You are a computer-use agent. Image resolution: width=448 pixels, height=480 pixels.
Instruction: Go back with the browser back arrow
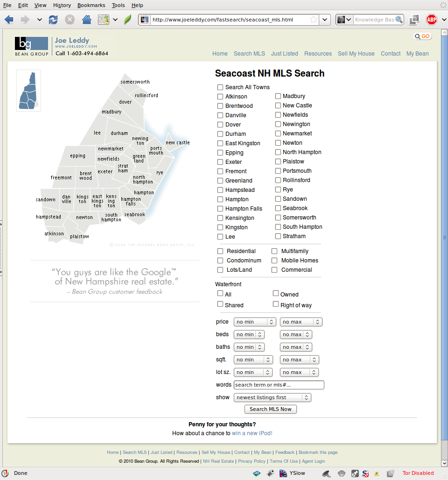click(x=9, y=20)
